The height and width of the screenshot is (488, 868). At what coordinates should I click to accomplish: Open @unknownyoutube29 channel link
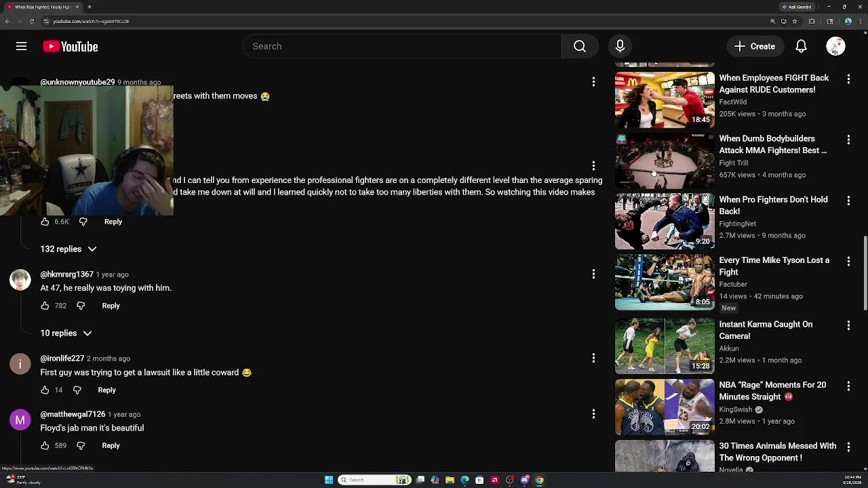pos(77,82)
